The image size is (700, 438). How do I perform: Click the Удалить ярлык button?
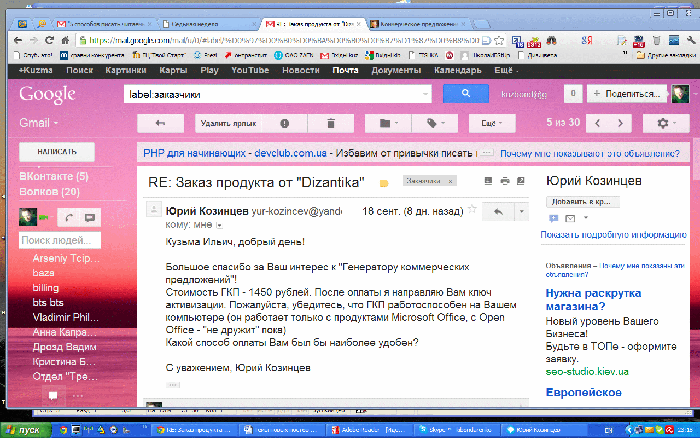(x=228, y=123)
